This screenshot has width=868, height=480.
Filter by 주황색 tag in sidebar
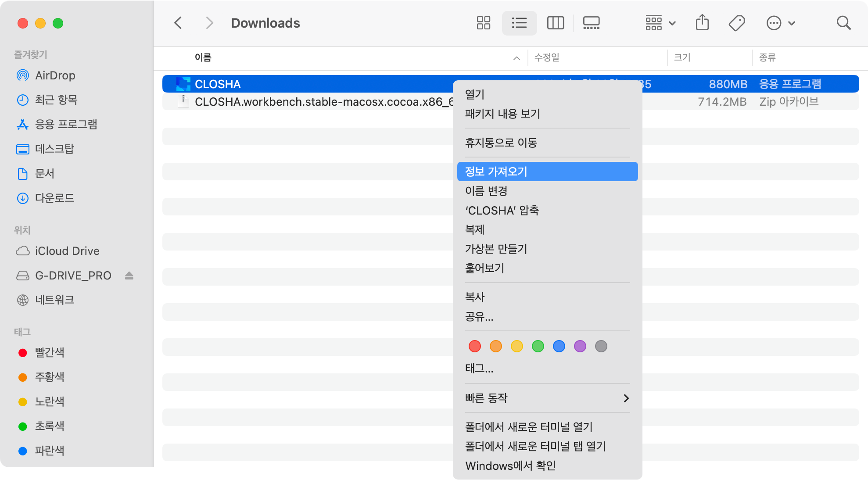(x=41, y=377)
